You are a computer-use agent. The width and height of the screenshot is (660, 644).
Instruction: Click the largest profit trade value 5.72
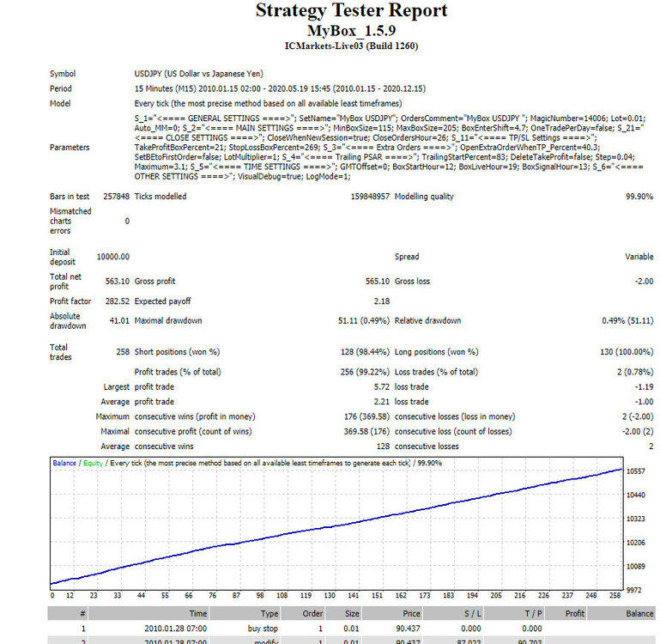click(381, 386)
